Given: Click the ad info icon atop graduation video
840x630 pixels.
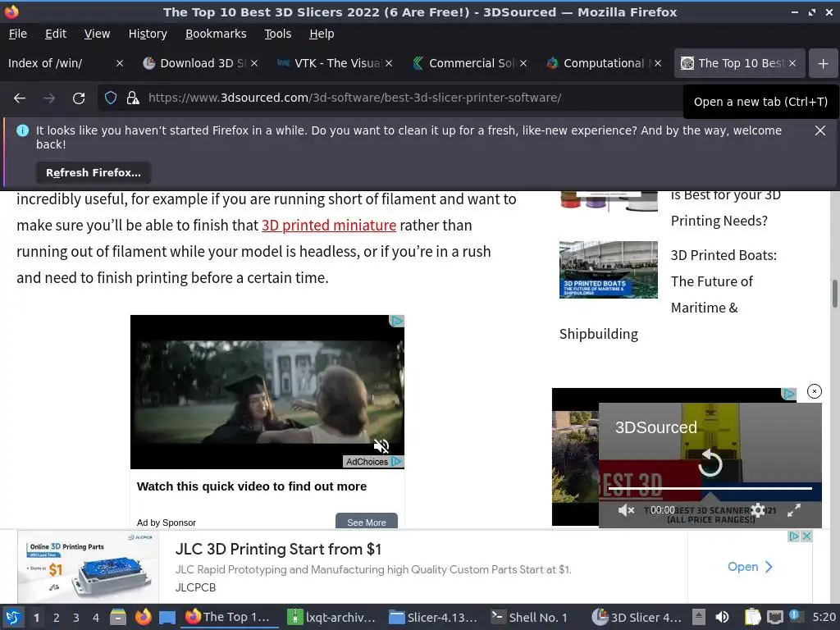Looking at the screenshot, I should [x=396, y=321].
